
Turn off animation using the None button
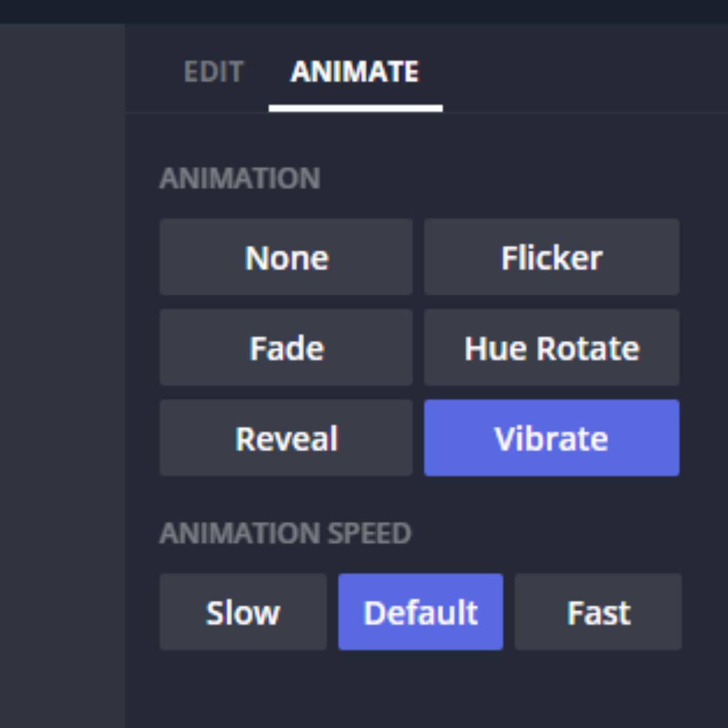(286, 257)
